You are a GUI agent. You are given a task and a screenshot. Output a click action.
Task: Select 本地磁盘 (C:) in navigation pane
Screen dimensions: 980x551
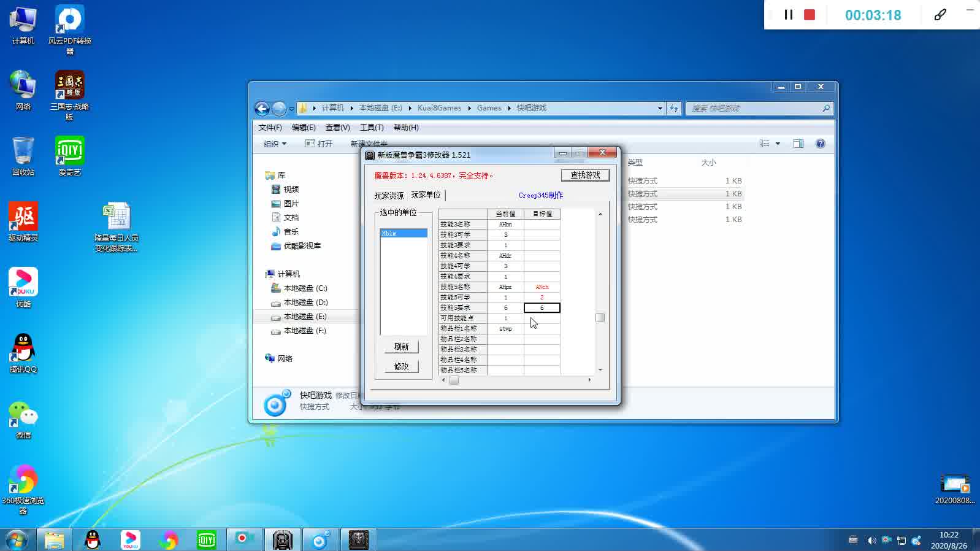point(299,288)
